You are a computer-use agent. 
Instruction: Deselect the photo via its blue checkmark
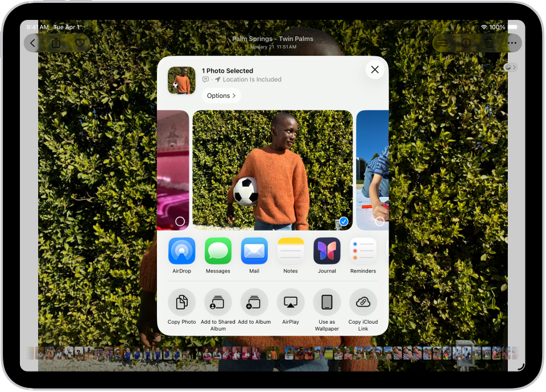[x=343, y=221]
